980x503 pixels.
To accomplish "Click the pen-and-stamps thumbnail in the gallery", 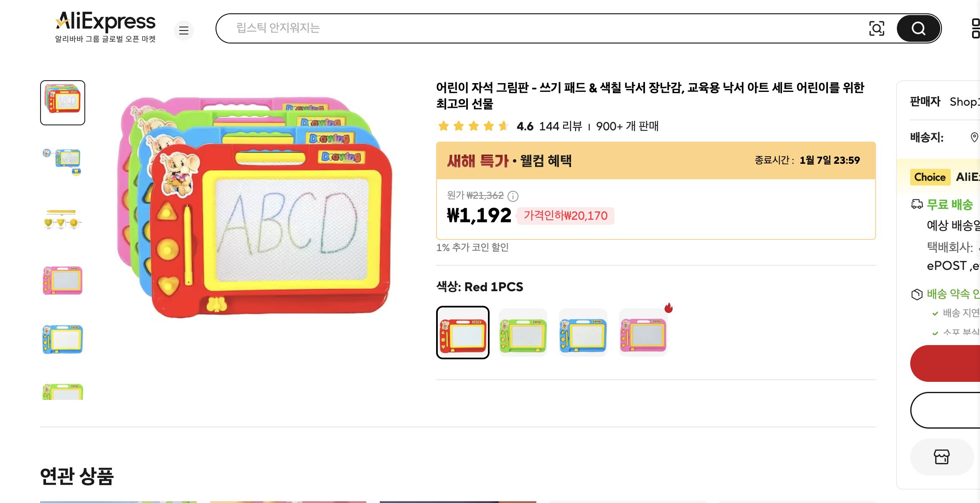I will pos(62,221).
